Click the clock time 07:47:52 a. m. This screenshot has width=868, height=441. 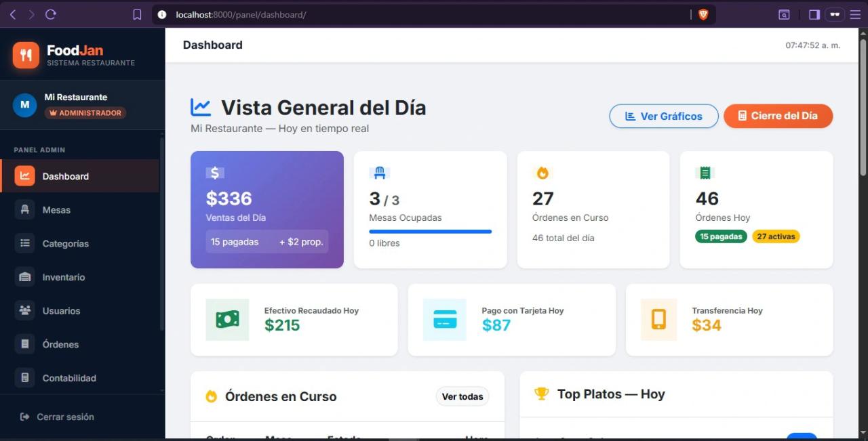(812, 45)
